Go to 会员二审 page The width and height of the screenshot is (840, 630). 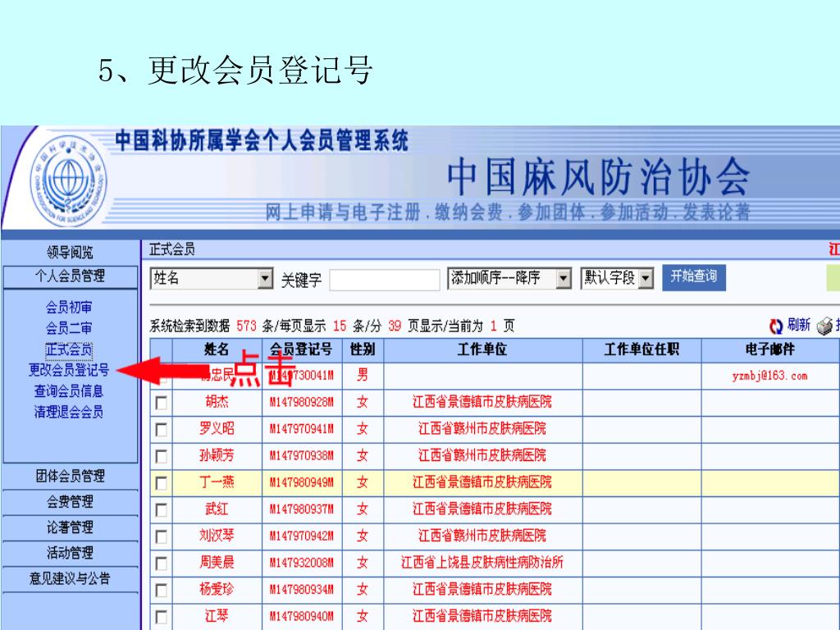pos(69,328)
